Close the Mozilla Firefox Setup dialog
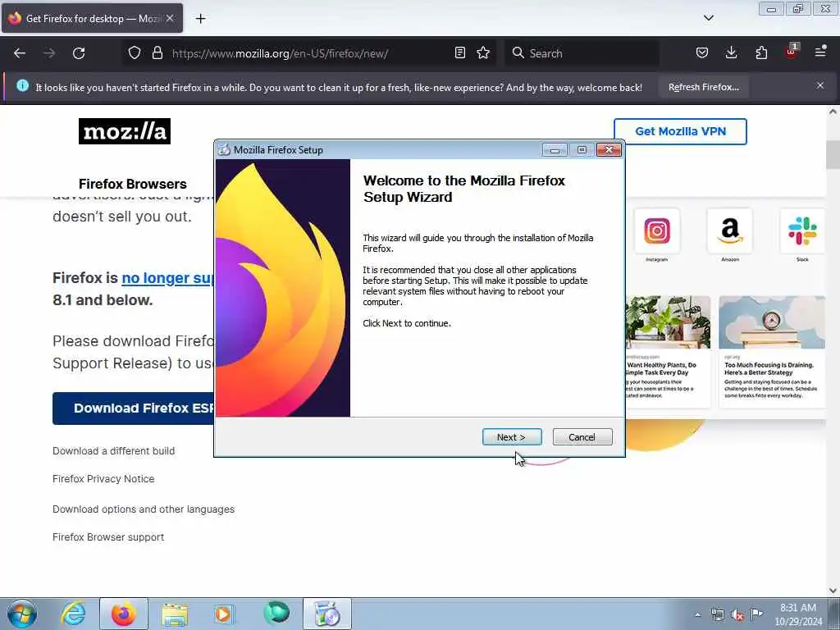Screen dimensions: 840x630 pos(609,149)
